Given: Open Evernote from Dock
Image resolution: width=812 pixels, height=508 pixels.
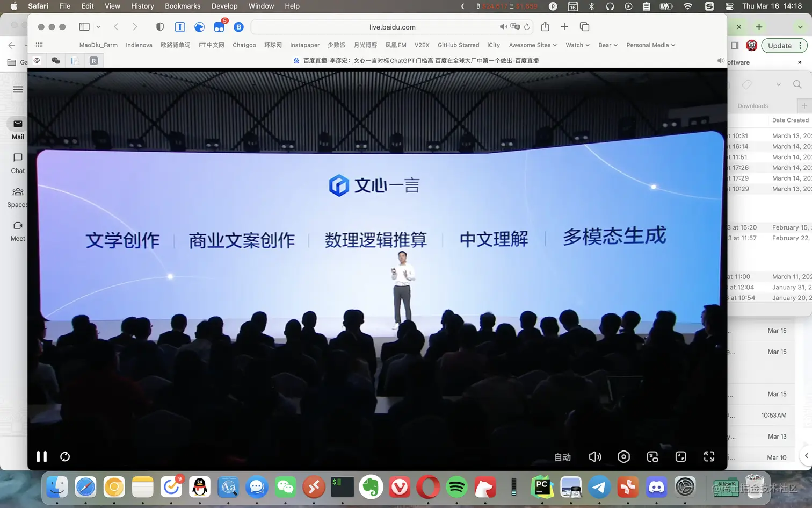Looking at the screenshot, I should (x=371, y=488).
